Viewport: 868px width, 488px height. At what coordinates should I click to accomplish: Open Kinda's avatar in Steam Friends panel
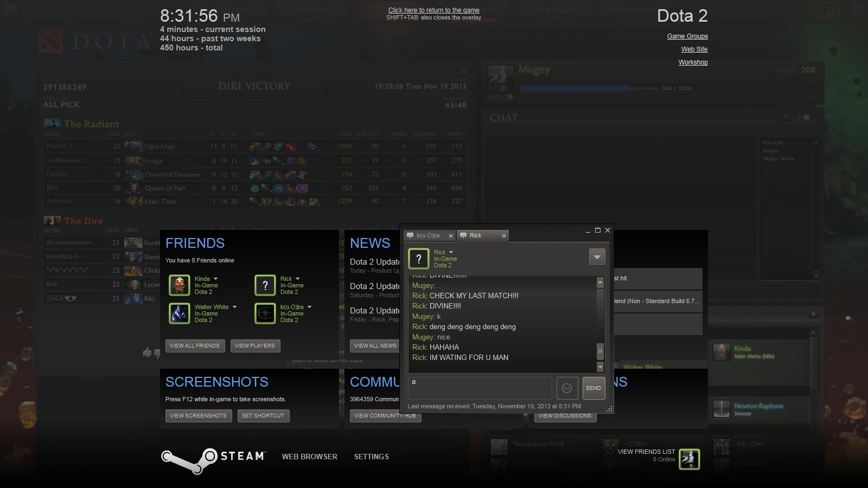tap(179, 285)
